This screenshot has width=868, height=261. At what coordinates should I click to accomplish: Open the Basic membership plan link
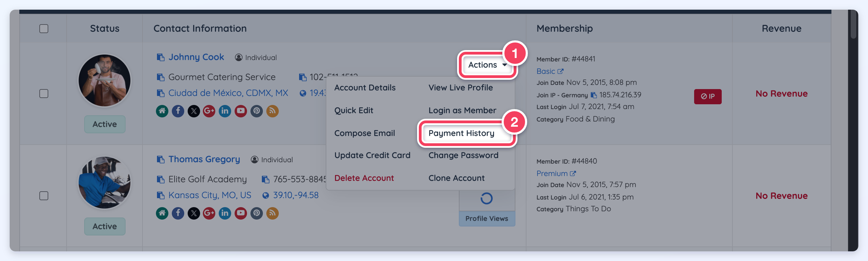tap(550, 71)
